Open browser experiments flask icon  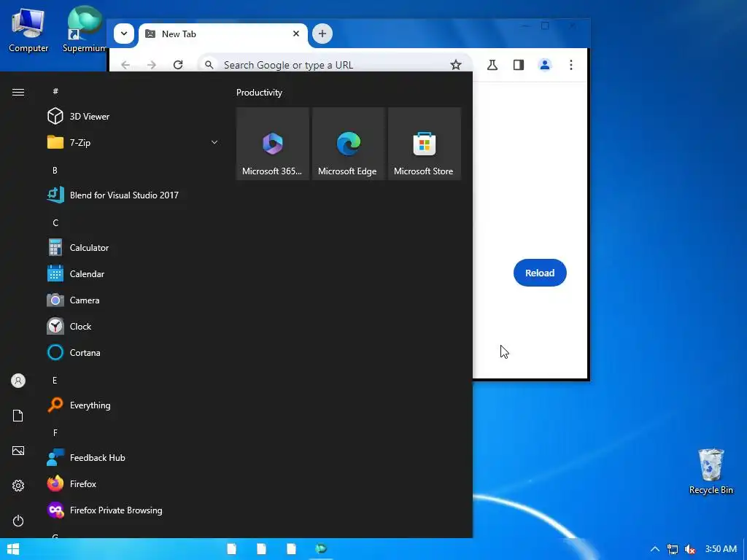point(492,65)
